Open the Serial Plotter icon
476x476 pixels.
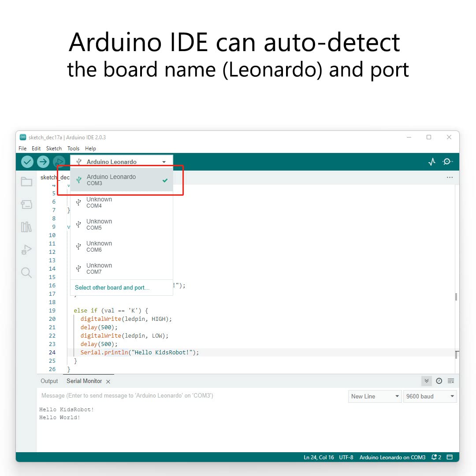tap(432, 162)
